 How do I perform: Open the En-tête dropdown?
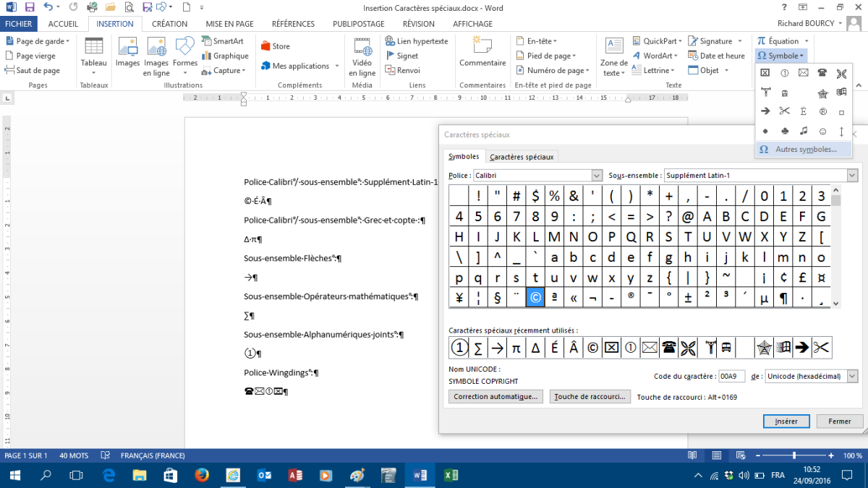pos(536,41)
